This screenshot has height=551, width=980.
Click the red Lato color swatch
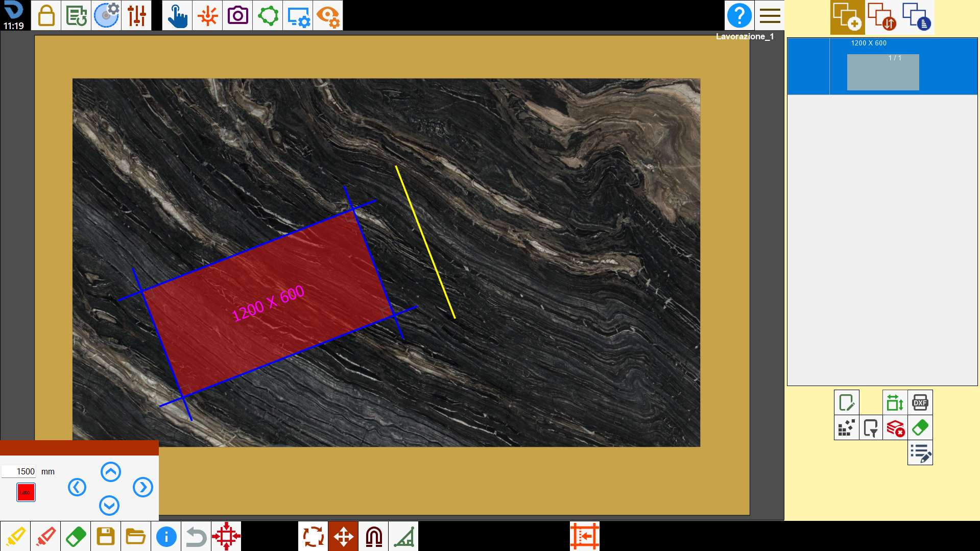[x=26, y=492]
